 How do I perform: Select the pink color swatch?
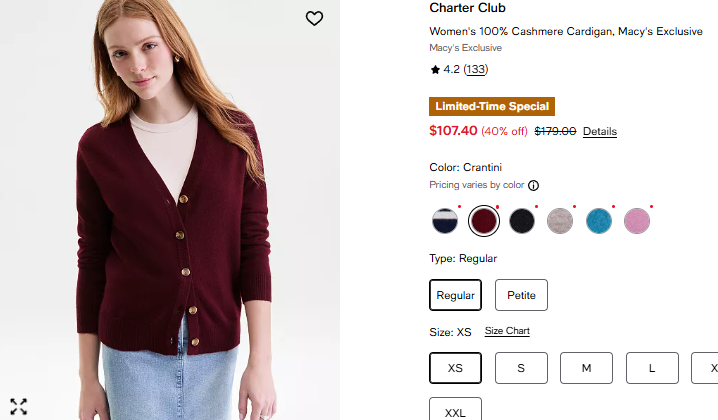(x=637, y=221)
